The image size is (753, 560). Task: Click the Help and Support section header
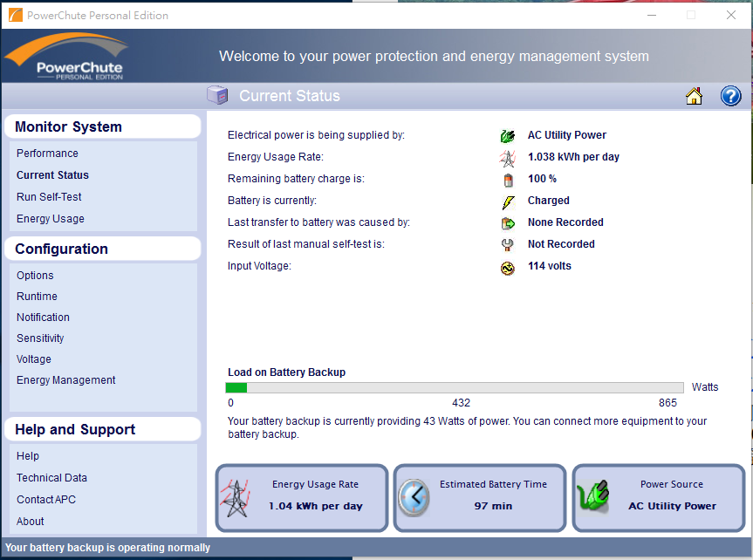[x=103, y=429]
